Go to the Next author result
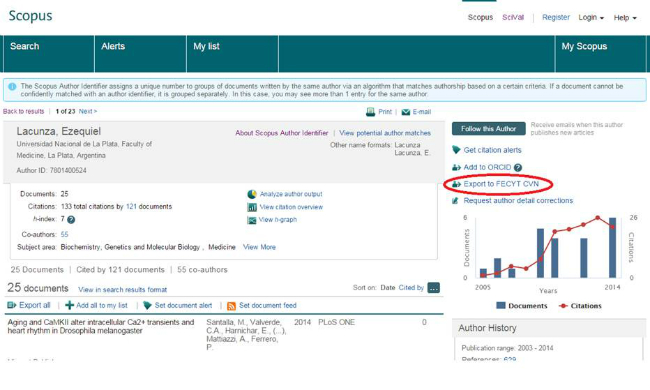Image resolution: width=650 pixels, height=390 pixels. pos(88,111)
